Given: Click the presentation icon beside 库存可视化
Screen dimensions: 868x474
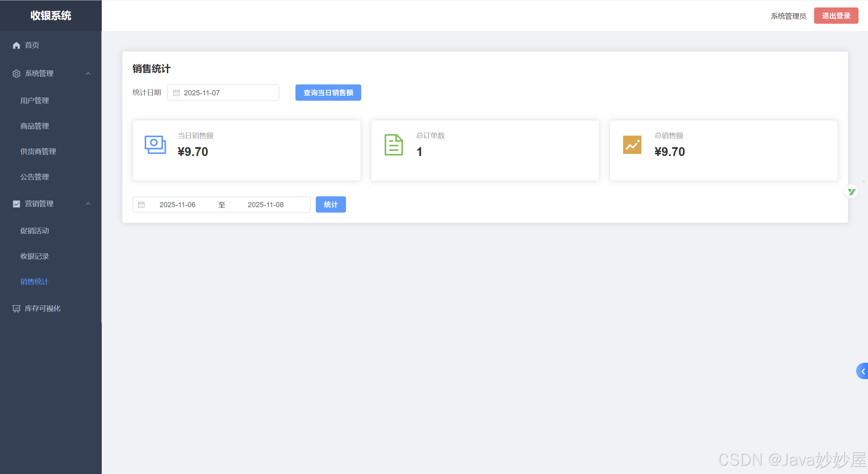Looking at the screenshot, I should click(16, 309).
